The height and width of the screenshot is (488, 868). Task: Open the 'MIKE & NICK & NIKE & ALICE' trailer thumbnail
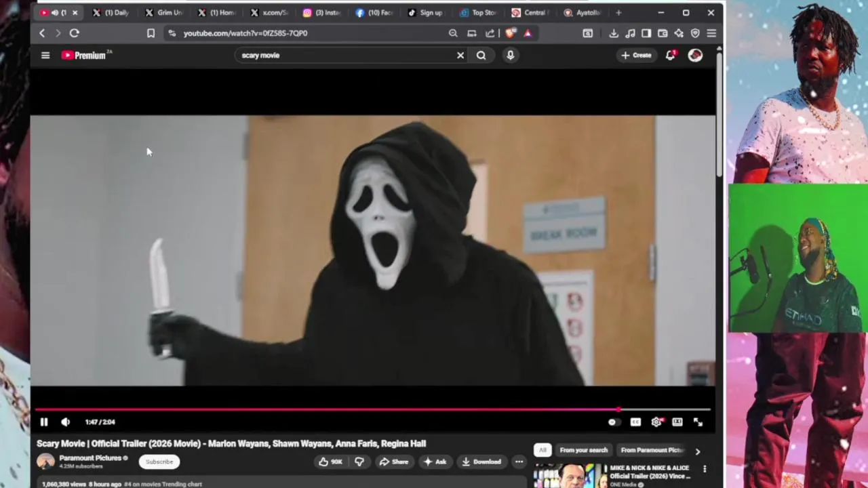pyautogui.click(x=569, y=476)
